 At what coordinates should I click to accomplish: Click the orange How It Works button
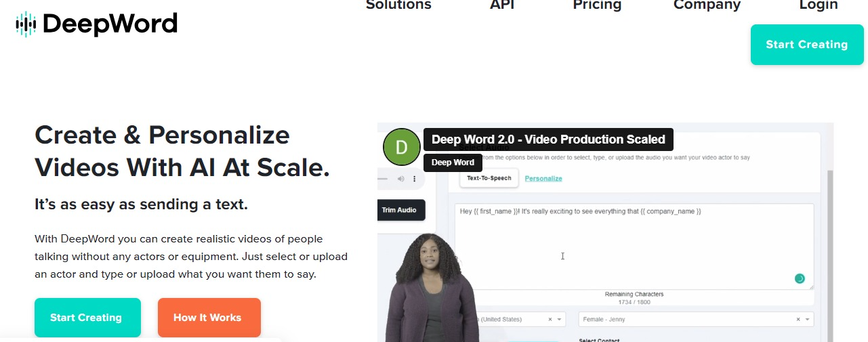209,318
